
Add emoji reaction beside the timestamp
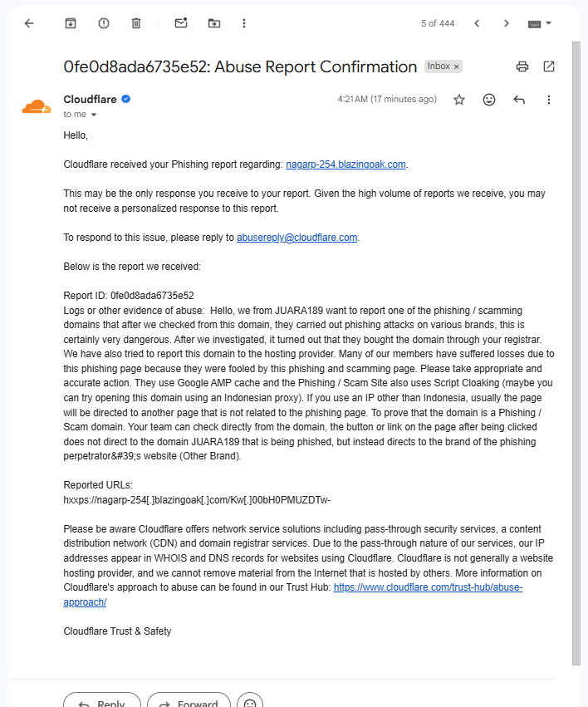coord(489,100)
